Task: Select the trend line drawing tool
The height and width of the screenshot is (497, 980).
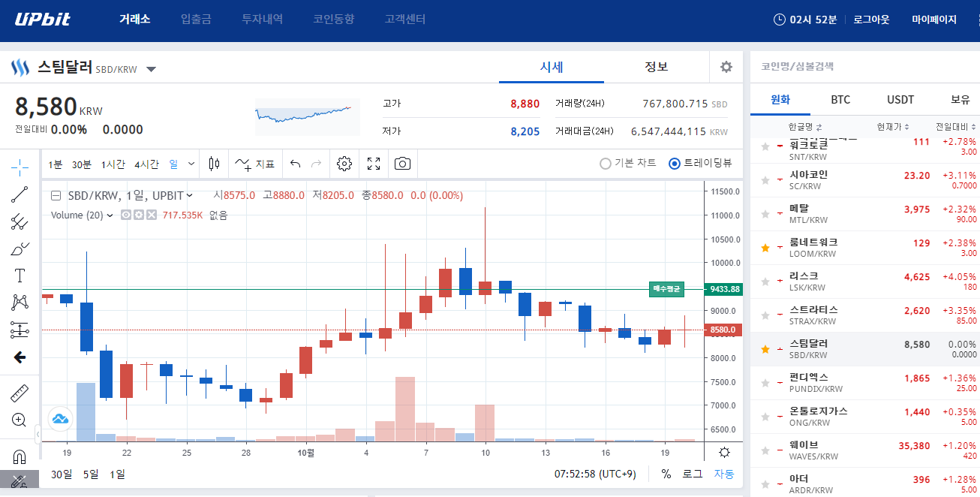Action: pyautogui.click(x=20, y=194)
